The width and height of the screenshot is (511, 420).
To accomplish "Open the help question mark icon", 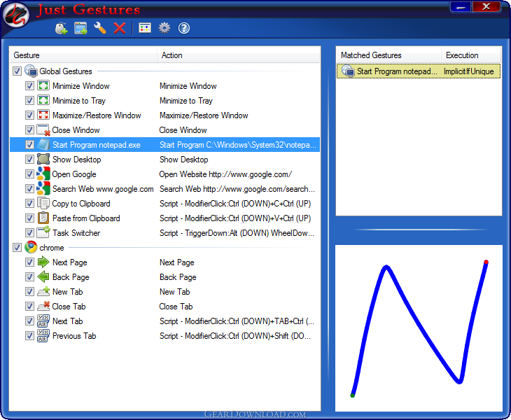I will click(x=184, y=28).
